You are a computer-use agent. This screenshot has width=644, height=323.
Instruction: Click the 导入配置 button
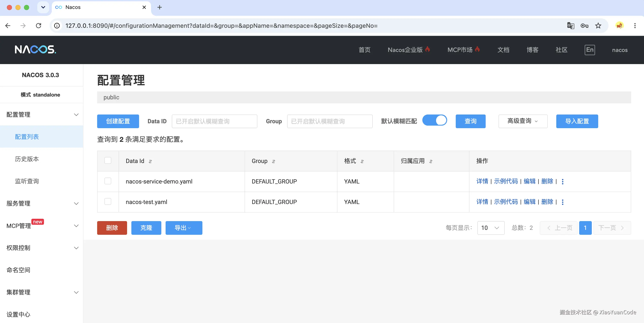pos(577,121)
